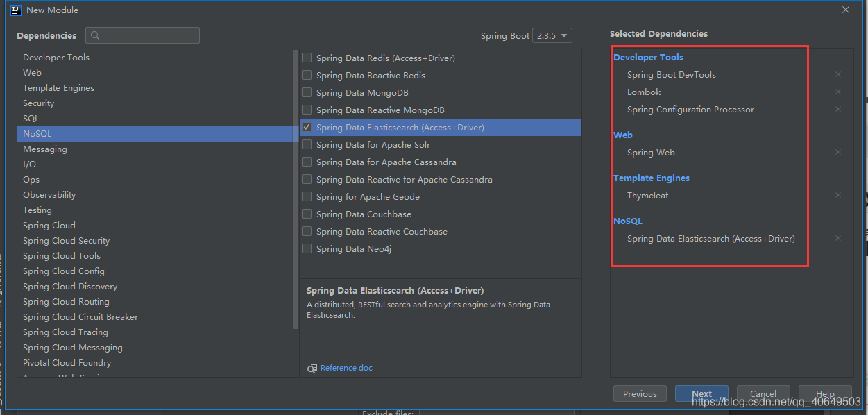The width and height of the screenshot is (868, 415).
Task: Enable the Spring Data Couchbase checkbox
Action: (x=307, y=214)
